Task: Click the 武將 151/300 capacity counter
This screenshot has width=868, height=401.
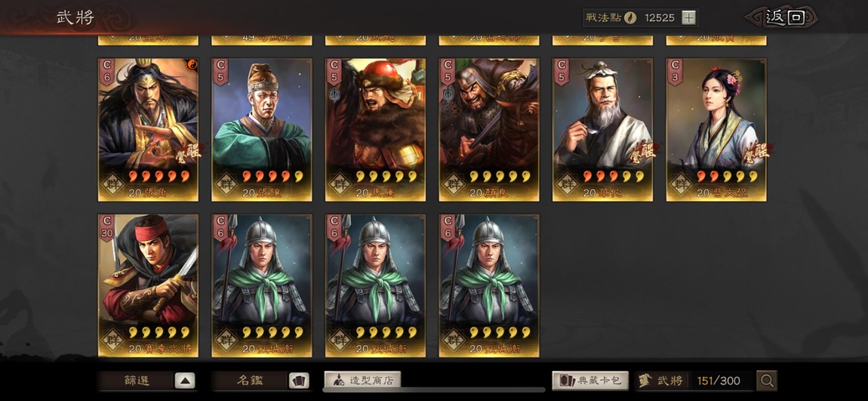Action: pos(695,381)
